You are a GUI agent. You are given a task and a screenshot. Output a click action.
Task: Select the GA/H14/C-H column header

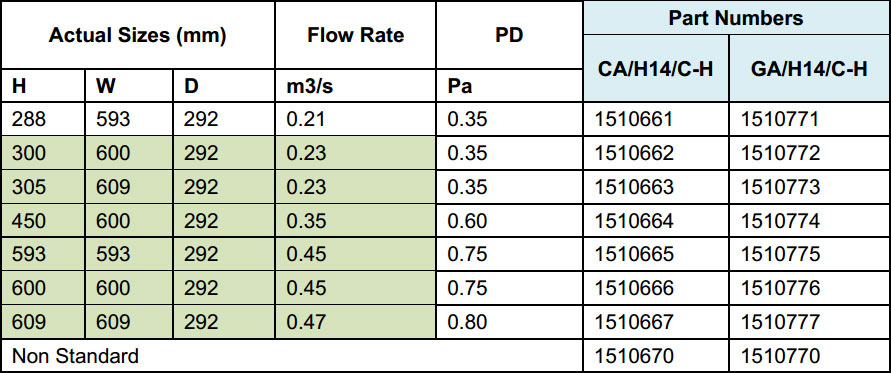tap(809, 69)
